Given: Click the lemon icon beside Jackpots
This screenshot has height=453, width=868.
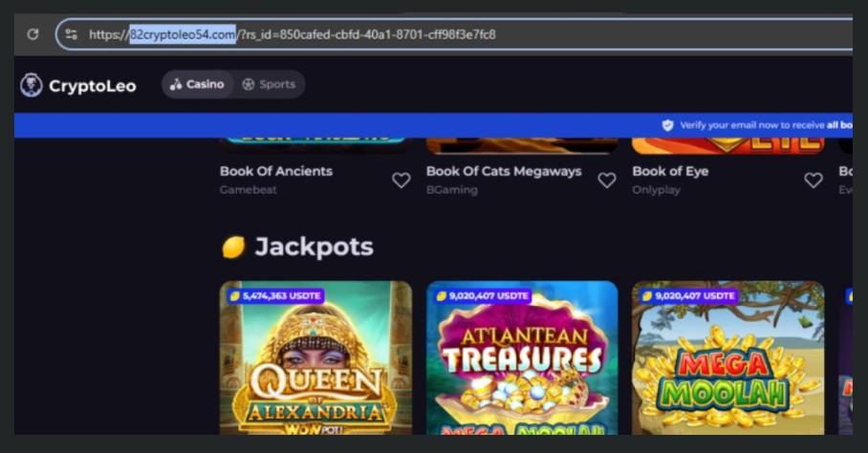Looking at the screenshot, I should coord(233,247).
